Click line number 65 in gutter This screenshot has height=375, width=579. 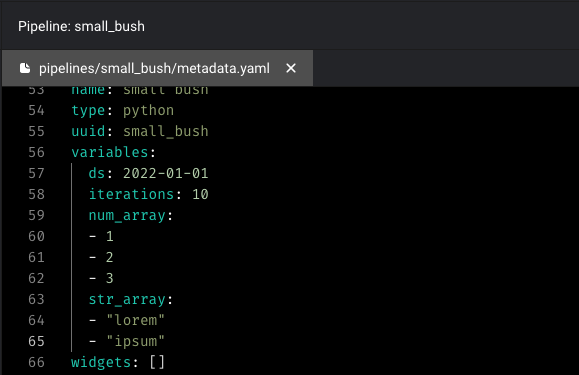coord(36,341)
